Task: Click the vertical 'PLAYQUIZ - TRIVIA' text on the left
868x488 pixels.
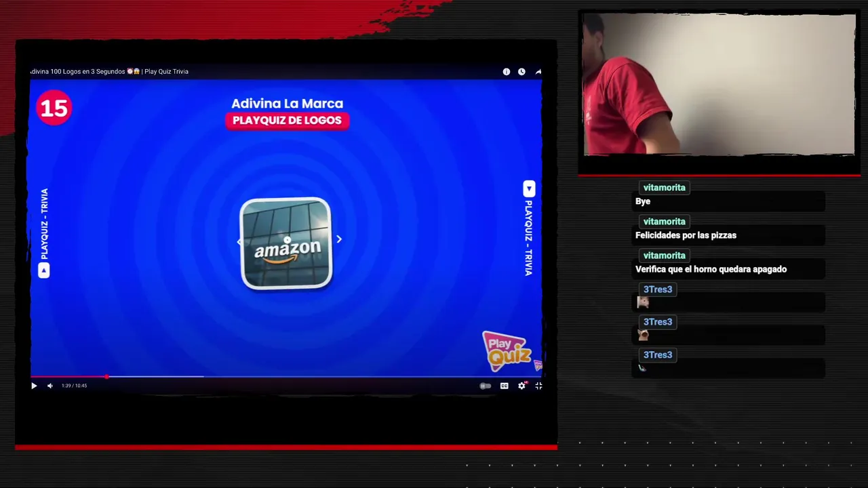Action: (x=45, y=224)
